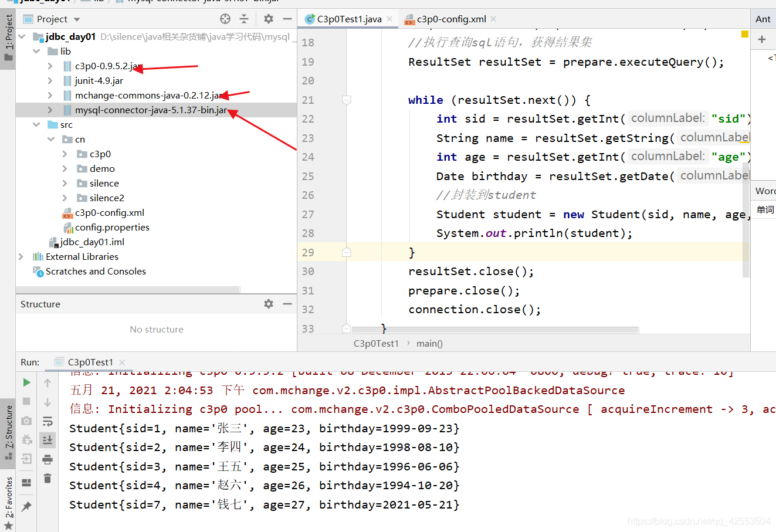Collapse the jdbc_day01 project root

[22, 36]
